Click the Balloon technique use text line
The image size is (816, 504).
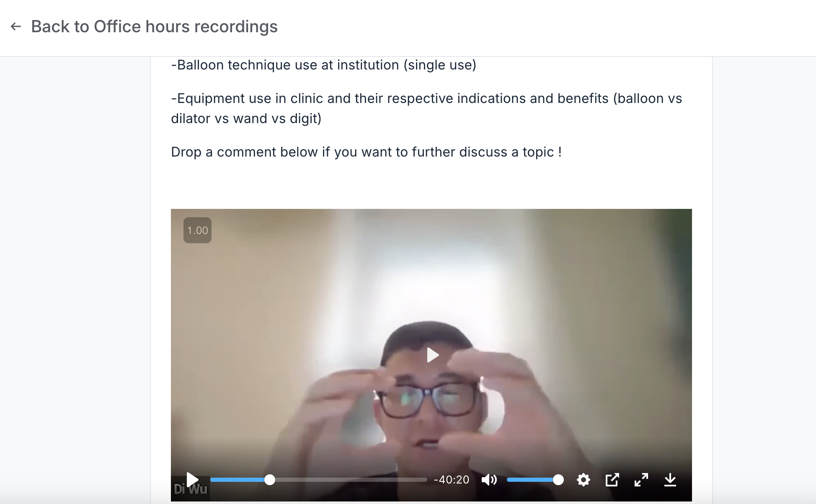323,65
